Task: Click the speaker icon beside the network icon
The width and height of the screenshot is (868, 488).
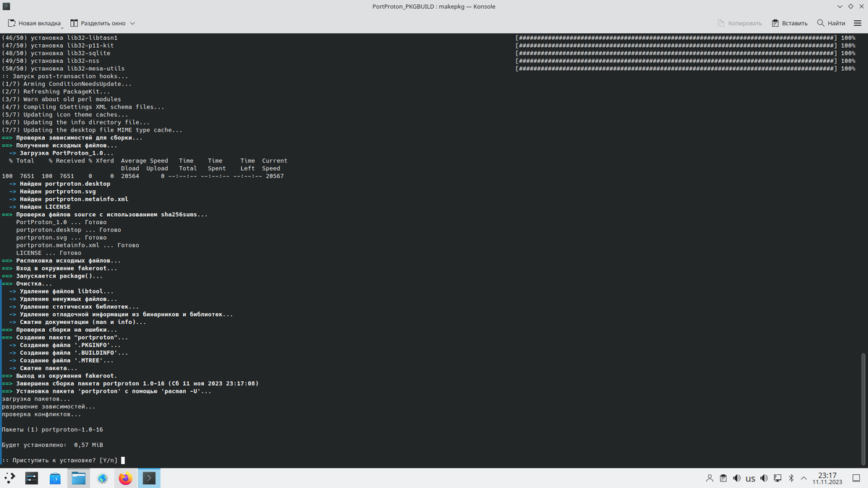Action: point(764,479)
